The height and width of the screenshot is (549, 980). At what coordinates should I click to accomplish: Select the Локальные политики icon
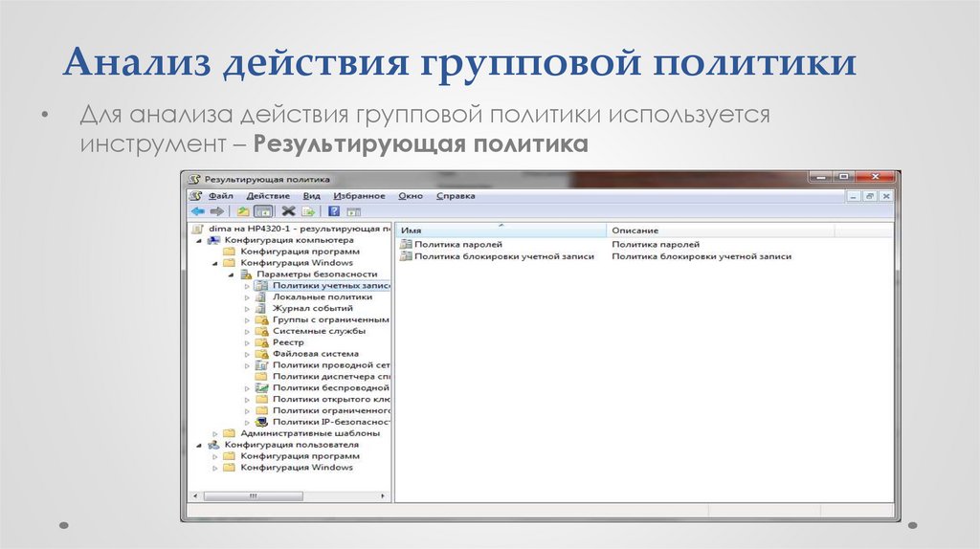[x=261, y=296]
